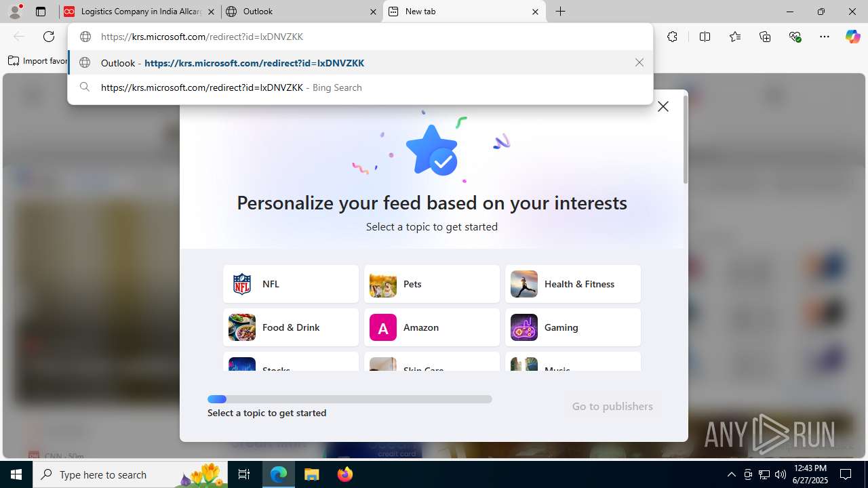The image size is (868, 488).
Task: Open the Windows Start menu
Action: point(16,474)
